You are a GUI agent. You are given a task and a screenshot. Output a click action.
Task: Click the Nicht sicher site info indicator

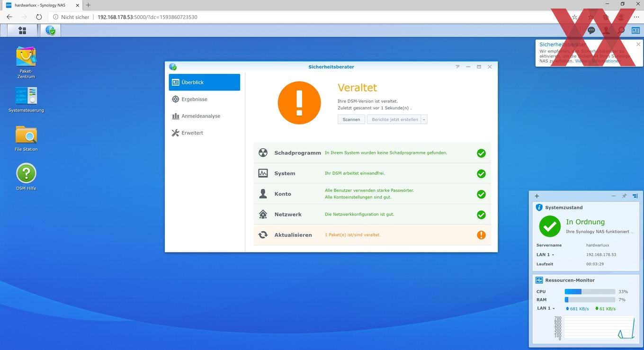pos(71,17)
